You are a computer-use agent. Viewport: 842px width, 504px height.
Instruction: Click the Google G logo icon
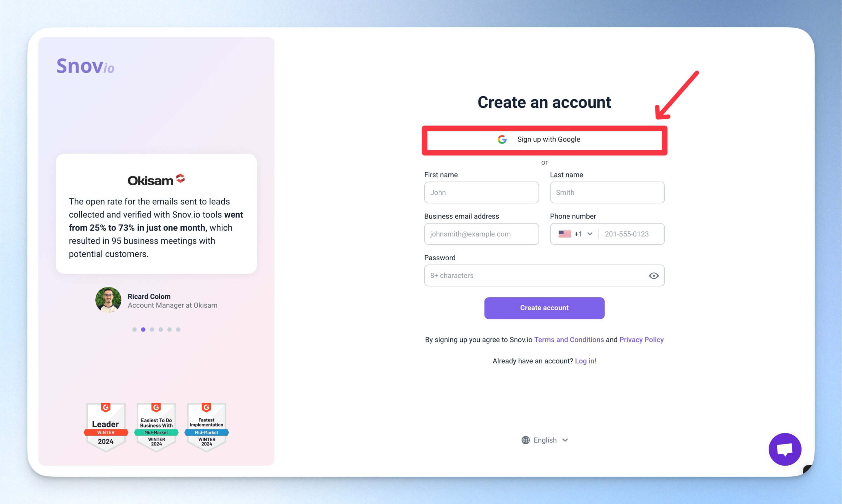tap(502, 139)
